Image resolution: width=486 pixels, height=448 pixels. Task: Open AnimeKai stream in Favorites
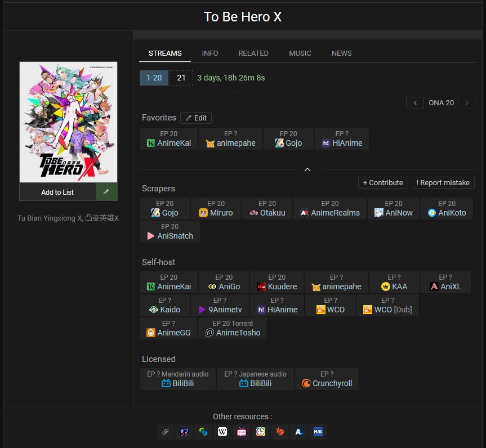pyautogui.click(x=168, y=138)
